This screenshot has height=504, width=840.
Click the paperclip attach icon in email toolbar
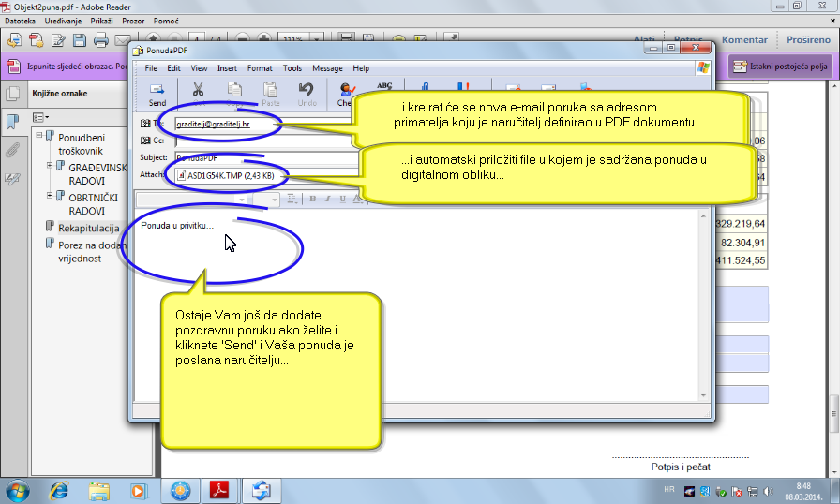(x=426, y=86)
